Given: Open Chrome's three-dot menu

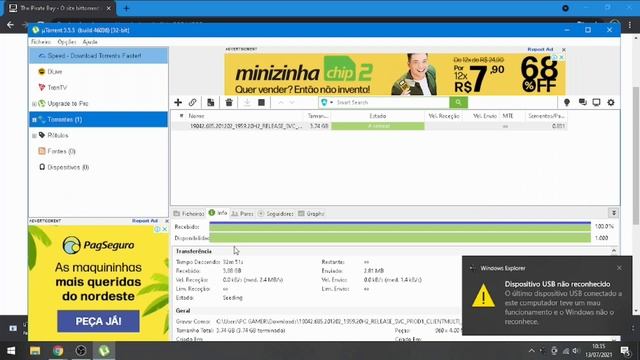Looking at the screenshot, I should pos(631,25).
